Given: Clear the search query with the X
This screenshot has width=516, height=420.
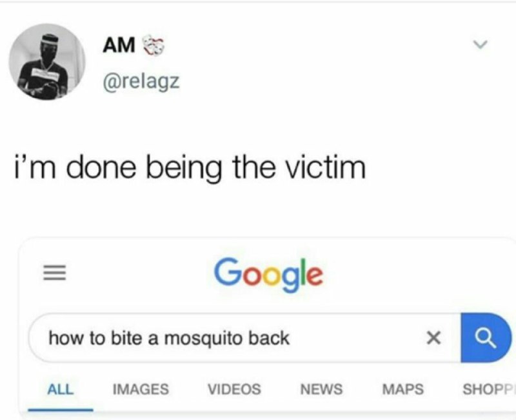Looking at the screenshot, I should tap(433, 338).
